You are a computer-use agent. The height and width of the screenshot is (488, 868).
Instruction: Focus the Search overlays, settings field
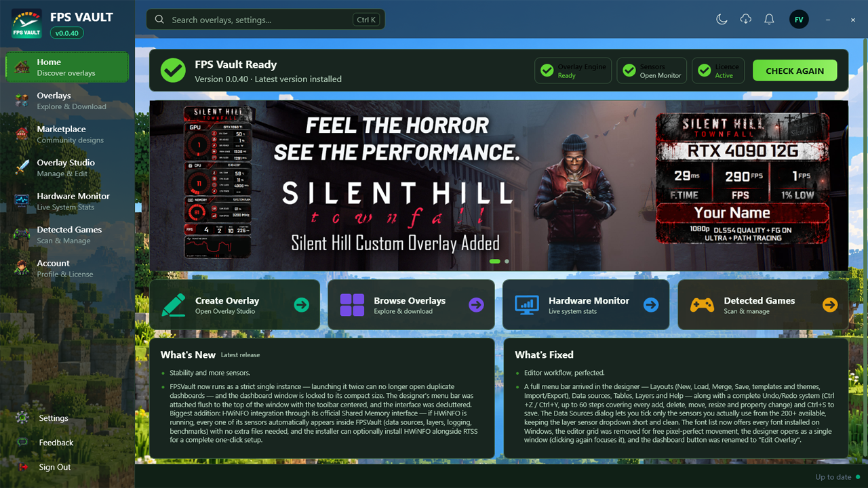click(x=266, y=20)
